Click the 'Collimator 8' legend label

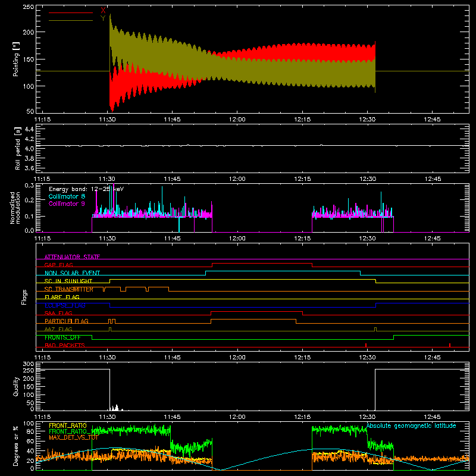[67, 196]
